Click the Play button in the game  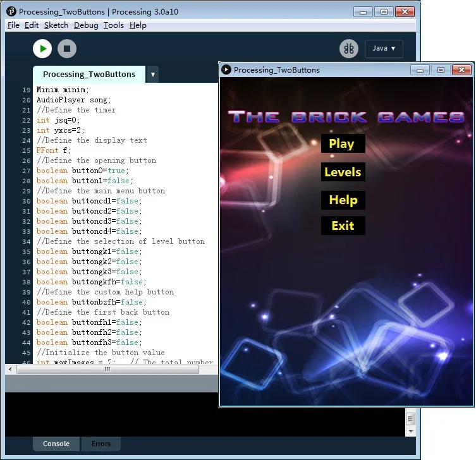(343, 143)
